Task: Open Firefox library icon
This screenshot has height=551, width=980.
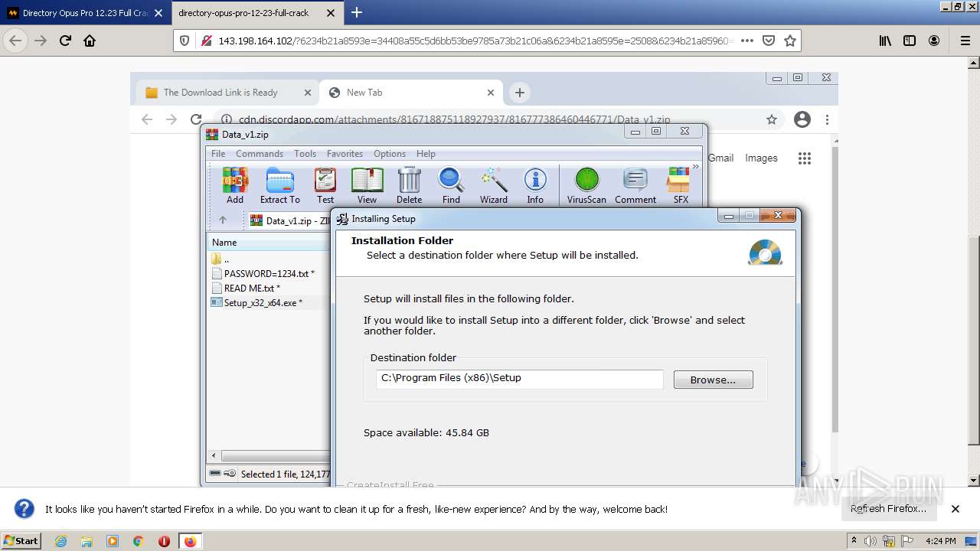Action: click(885, 41)
